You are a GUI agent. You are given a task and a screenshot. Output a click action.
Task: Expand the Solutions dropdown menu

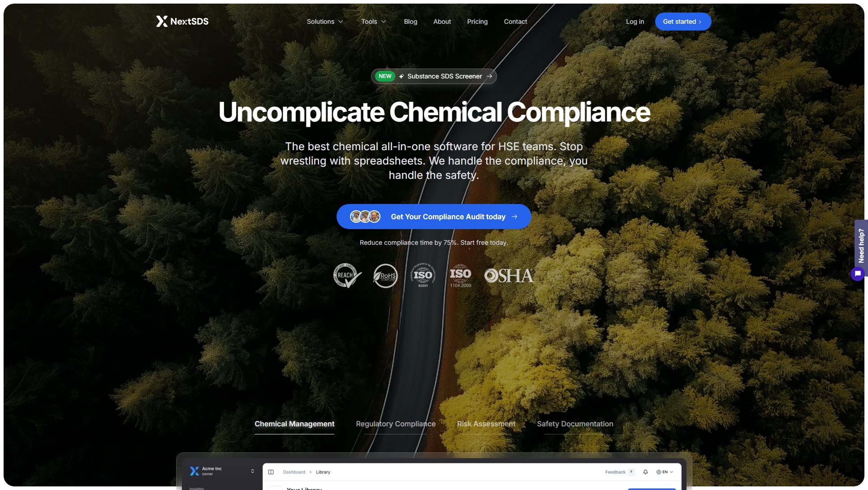tap(325, 22)
